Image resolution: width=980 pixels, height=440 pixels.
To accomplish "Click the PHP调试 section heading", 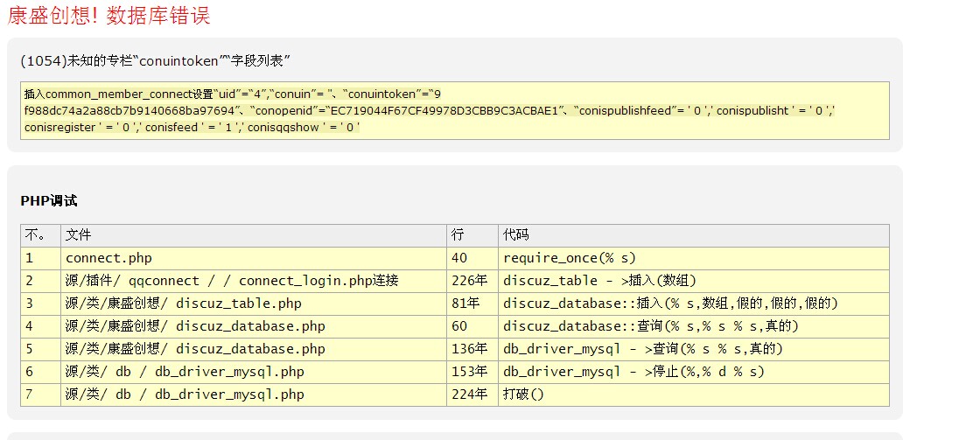I will click(x=49, y=201).
